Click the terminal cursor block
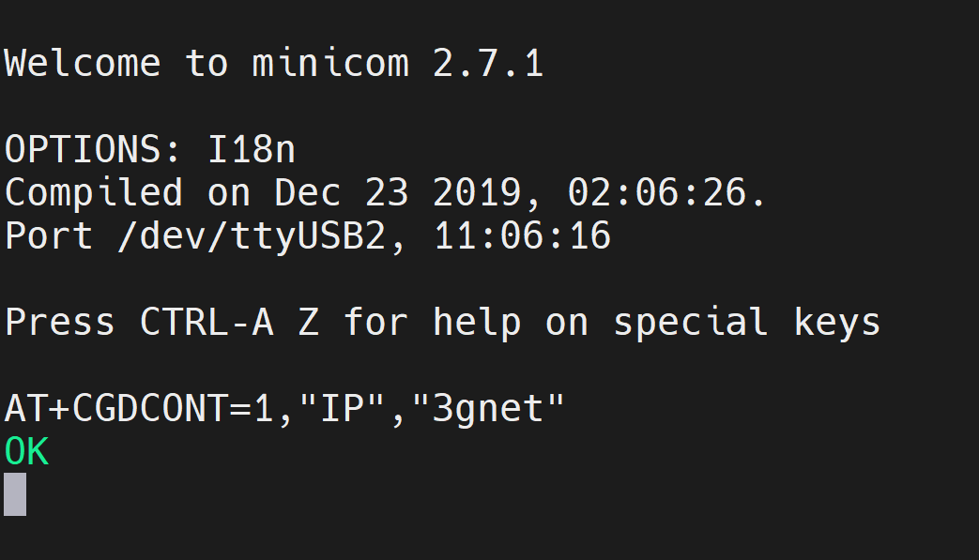Viewport: 979px width, 560px height. coord(15,494)
